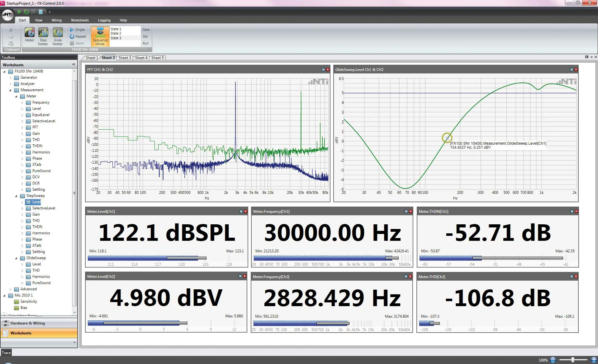Viewport: 598px width, 364px height.
Task: Open the Trace panel at bottom left
Action: pos(6,352)
